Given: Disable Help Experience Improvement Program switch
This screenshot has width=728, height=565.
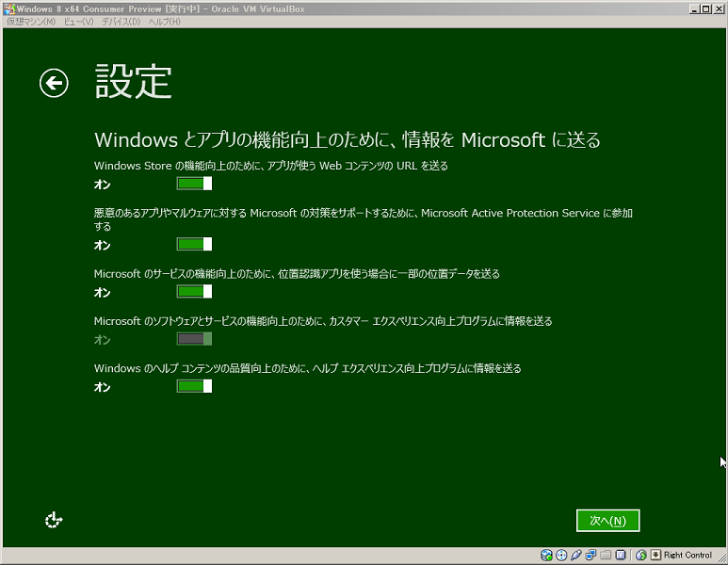Looking at the screenshot, I should tap(194, 386).
